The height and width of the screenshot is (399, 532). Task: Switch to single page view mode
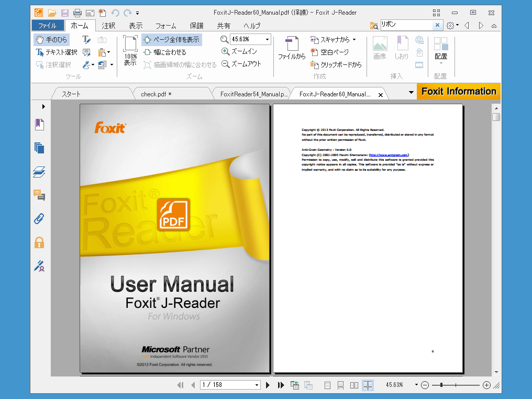(327, 385)
